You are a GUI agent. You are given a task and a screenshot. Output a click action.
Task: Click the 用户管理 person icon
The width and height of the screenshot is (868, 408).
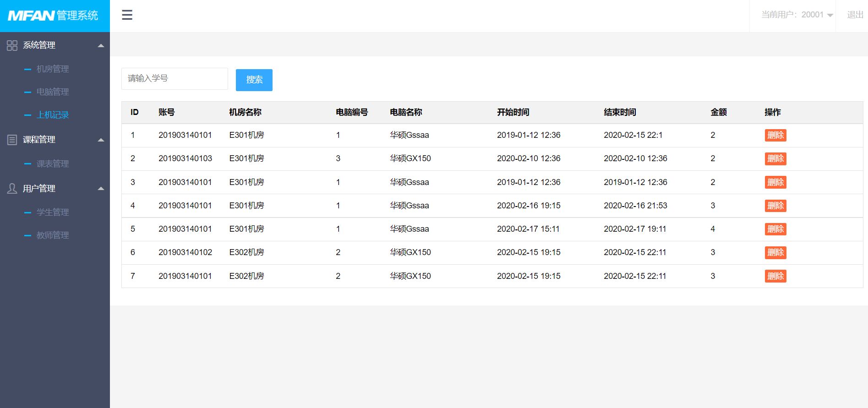pos(12,189)
